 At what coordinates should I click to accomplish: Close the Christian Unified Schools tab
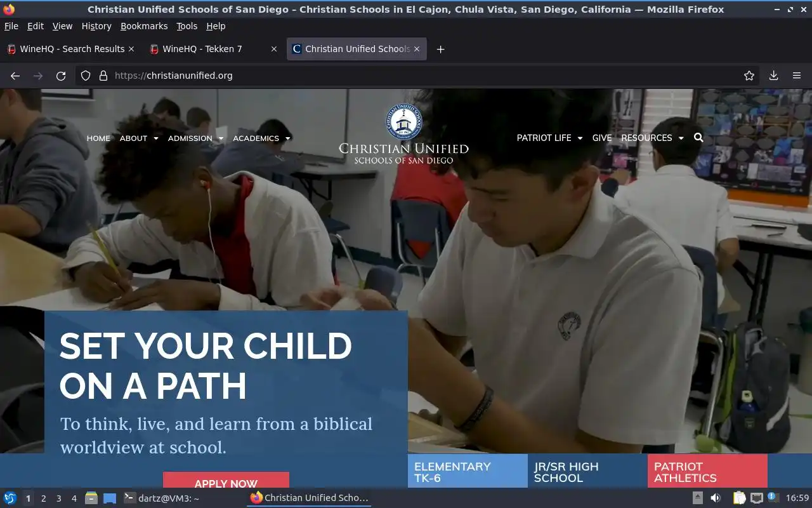[x=417, y=49]
